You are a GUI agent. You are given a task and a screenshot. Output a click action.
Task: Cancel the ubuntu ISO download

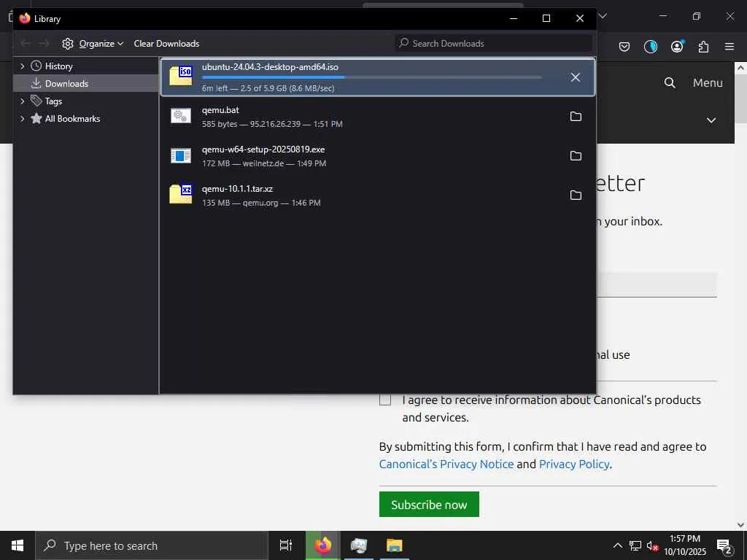point(576,77)
